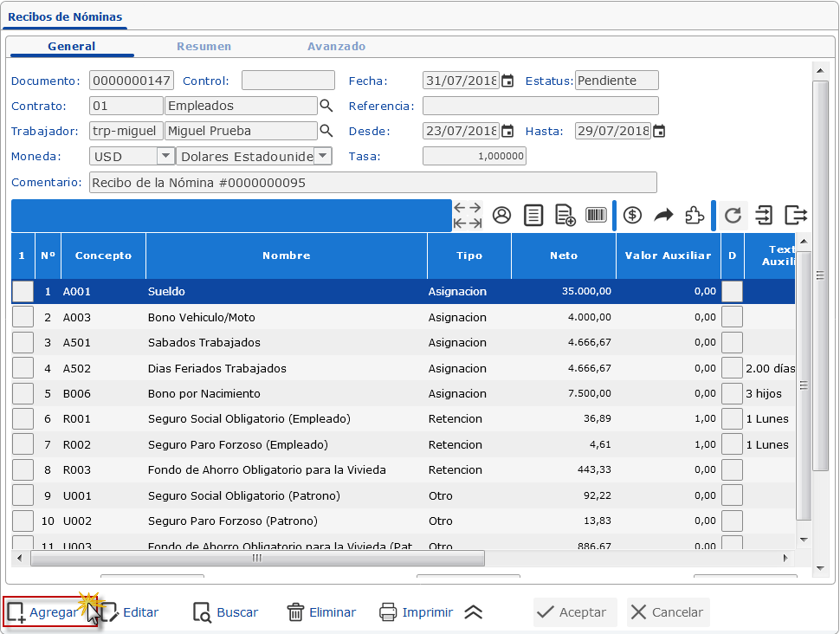Expand the Dolares Estadounidenses dropdown
Viewport: 840px width, 634px height.
tap(322, 157)
